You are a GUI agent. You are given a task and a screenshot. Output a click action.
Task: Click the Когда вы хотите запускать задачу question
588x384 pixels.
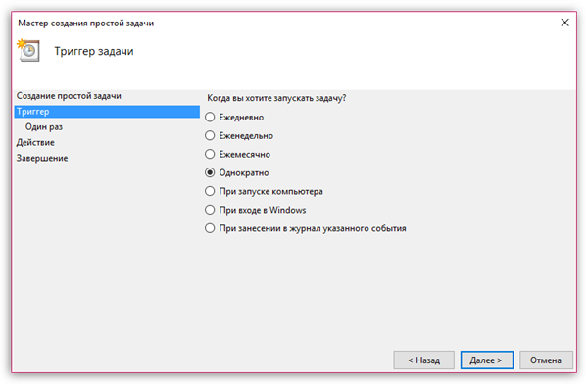(x=276, y=98)
